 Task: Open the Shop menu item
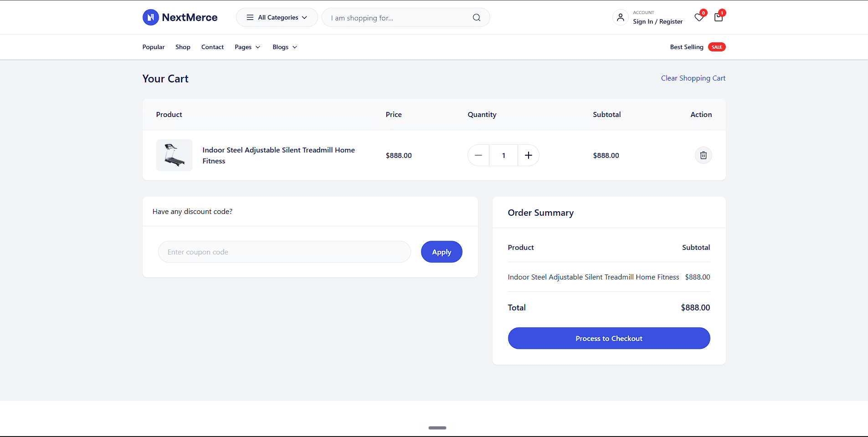point(183,47)
